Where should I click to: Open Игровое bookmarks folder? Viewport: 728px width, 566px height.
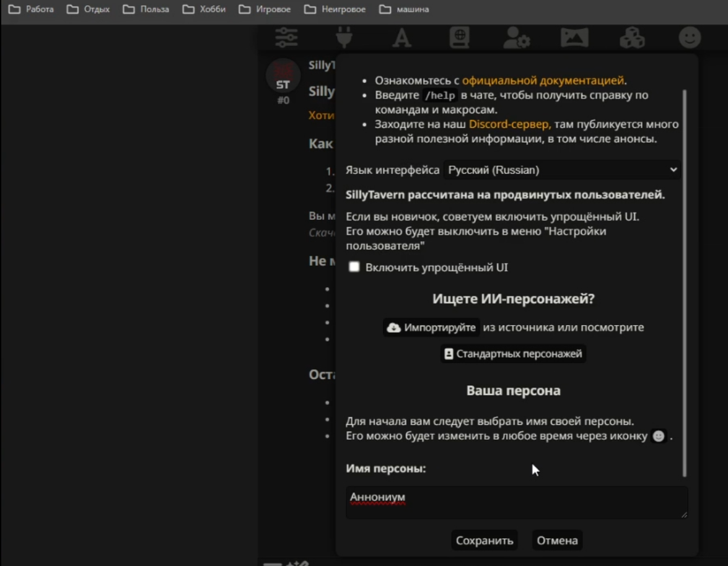click(265, 9)
